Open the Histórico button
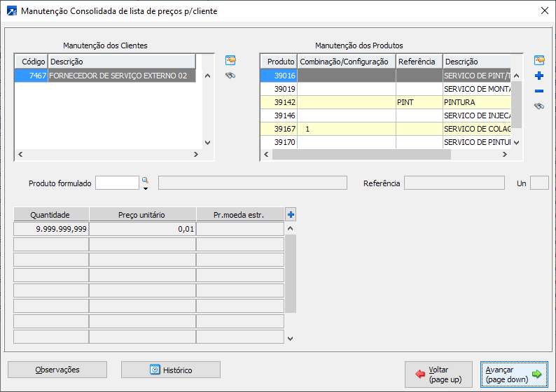The width and height of the screenshot is (556, 392). click(x=171, y=370)
